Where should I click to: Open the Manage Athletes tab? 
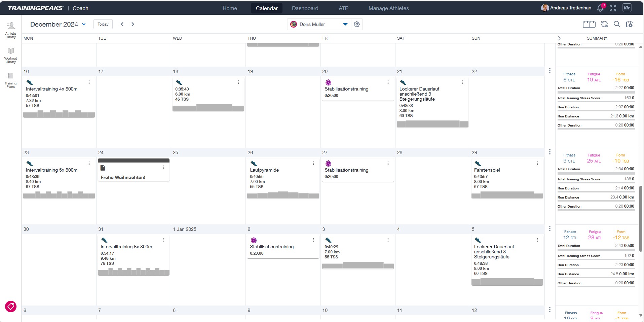[388, 8]
